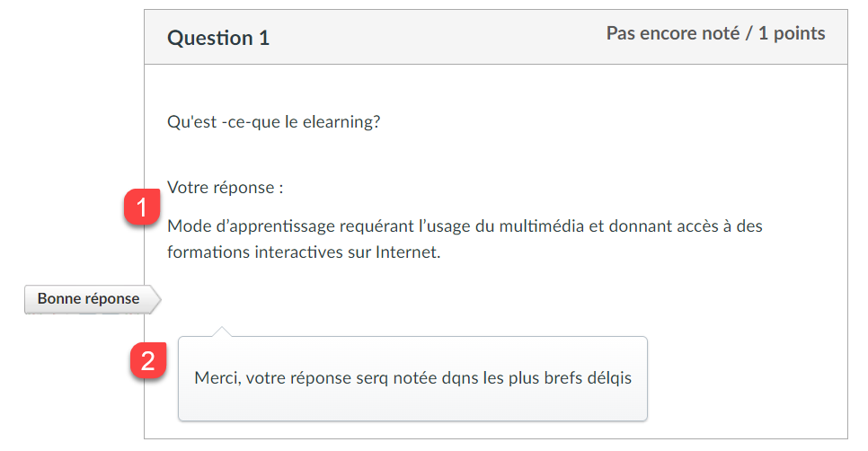Viewport: 868px width, 451px height.
Task: Click the word 'elearning?' in the question
Action: (341, 122)
